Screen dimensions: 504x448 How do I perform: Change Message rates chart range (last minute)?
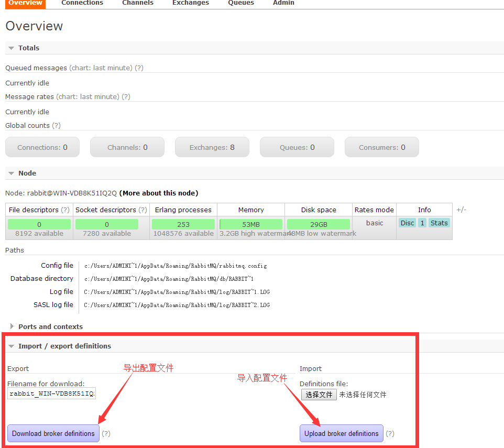pyautogui.click(x=87, y=97)
